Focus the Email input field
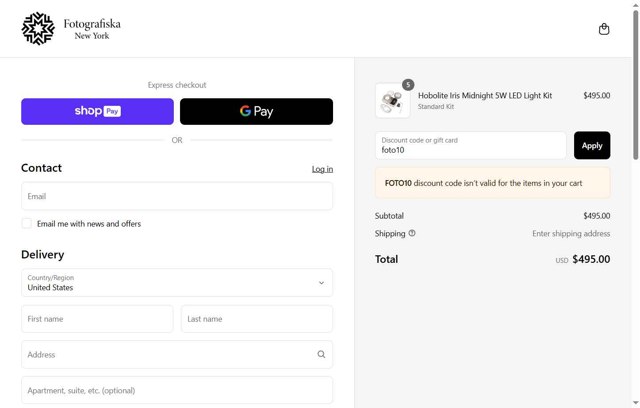 pos(177,196)
